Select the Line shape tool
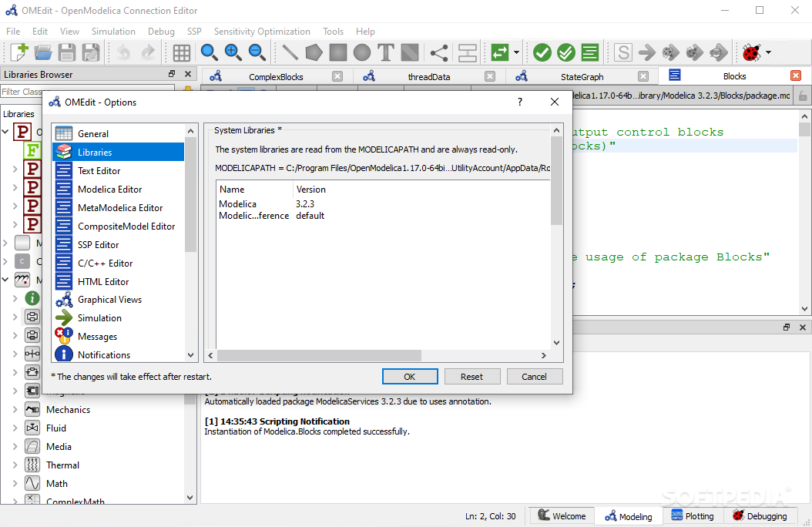Screen dimensions: 812x527 [x=290, y=52]
